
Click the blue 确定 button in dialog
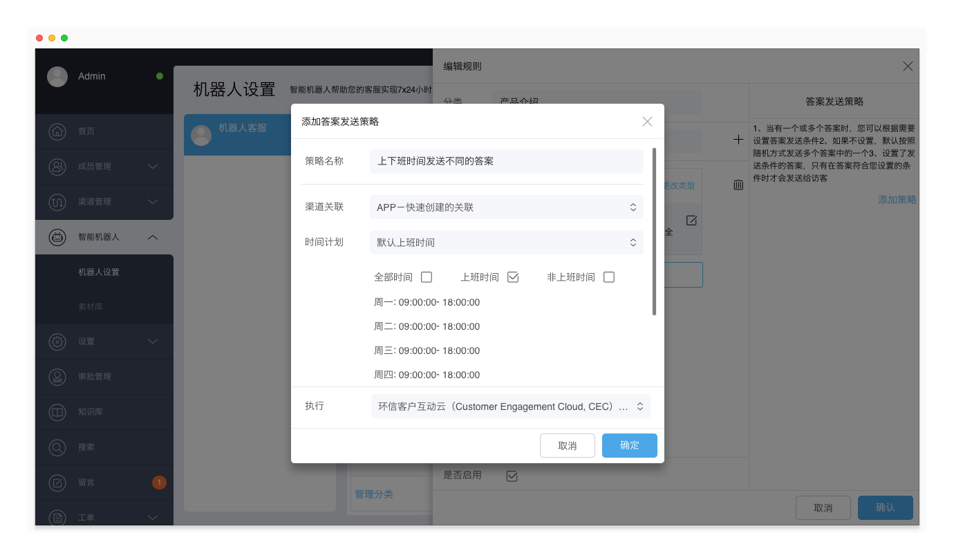(x=629, y=445)
